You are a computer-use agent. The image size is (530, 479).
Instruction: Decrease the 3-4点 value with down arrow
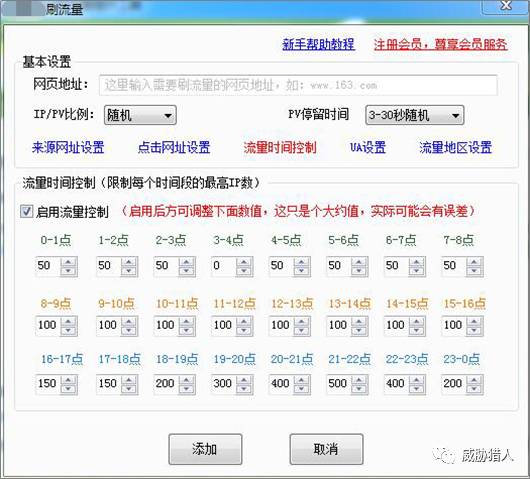click(244, 271)
